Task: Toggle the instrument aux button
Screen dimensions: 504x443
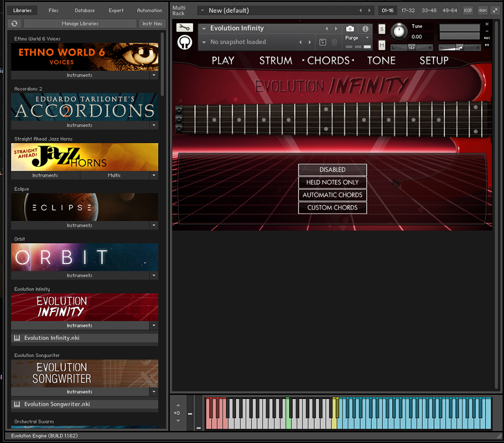Action: coord(487,38)
